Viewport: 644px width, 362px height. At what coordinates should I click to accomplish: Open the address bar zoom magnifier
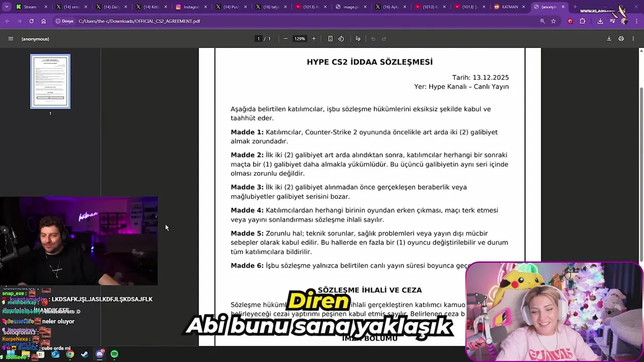pos(542,21)
